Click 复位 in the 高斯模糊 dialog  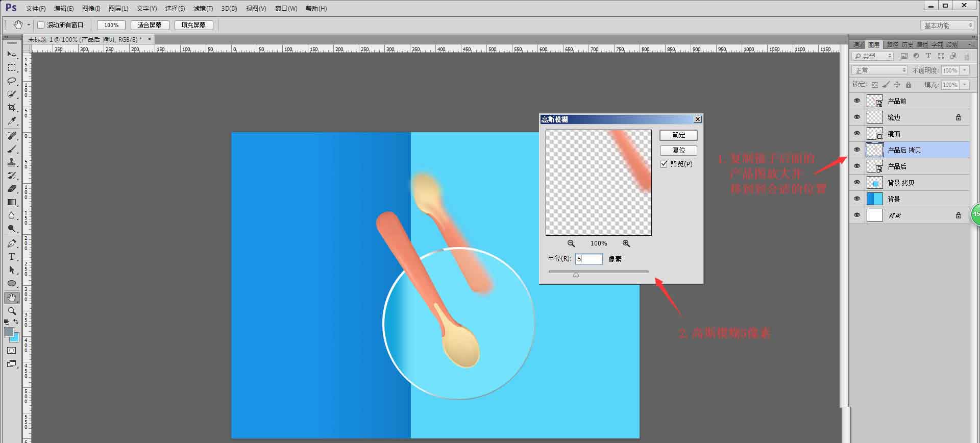point(678,150)
